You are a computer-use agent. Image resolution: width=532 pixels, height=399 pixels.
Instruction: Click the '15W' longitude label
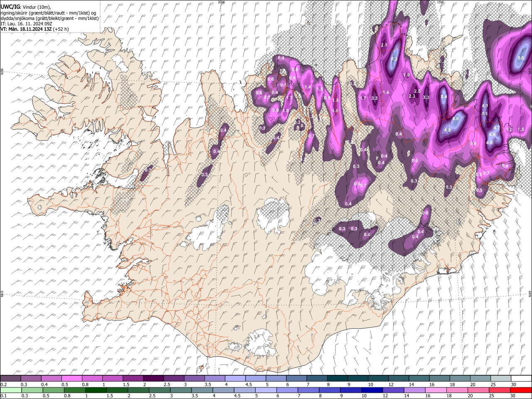click(x=440, y=2)
